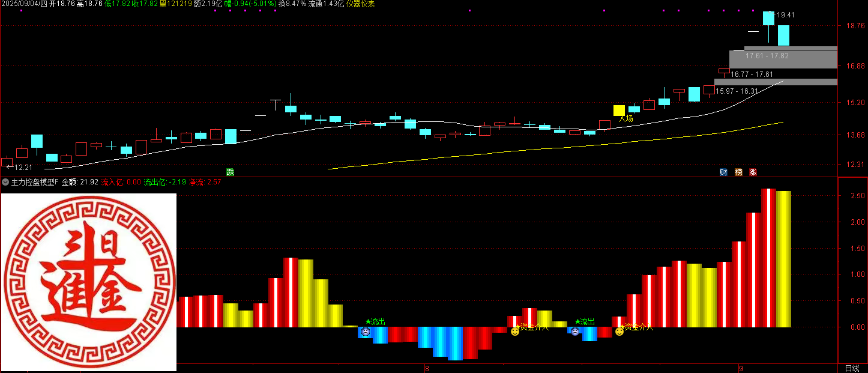Click the 13.68 price axis label
The height and width of the screenshot is (373, 868).
point(855,135)
